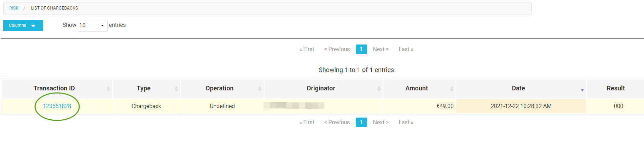Click the top Last pagination link
644x143 pixels.
(x=406, y=49)
